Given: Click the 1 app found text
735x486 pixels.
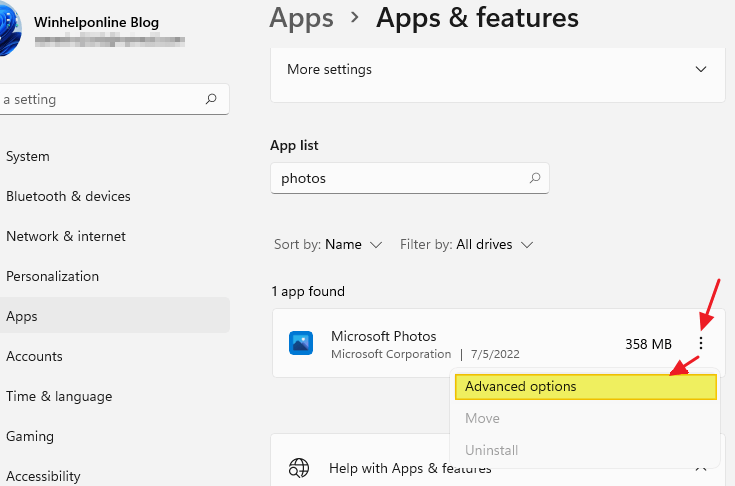Looking at the screenshot, I should tap(308, 292).
